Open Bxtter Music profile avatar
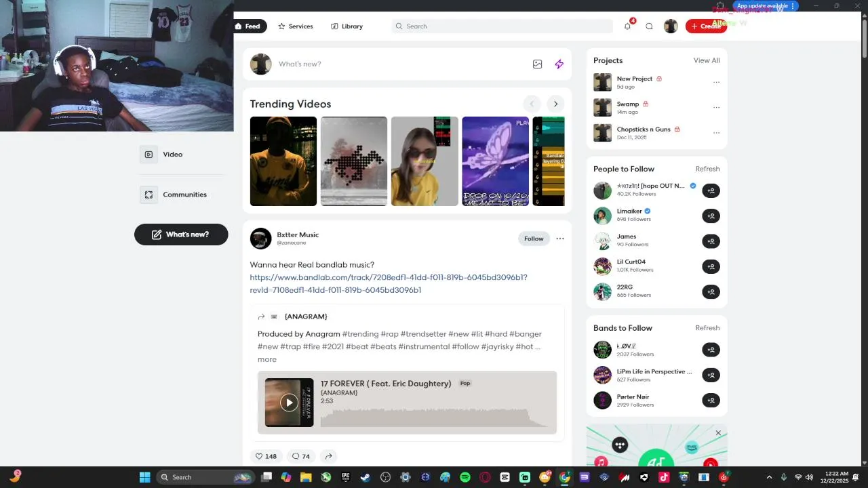The width and height of the screenshot is (868, 488). pyautogui.click(x=260, y=239)
